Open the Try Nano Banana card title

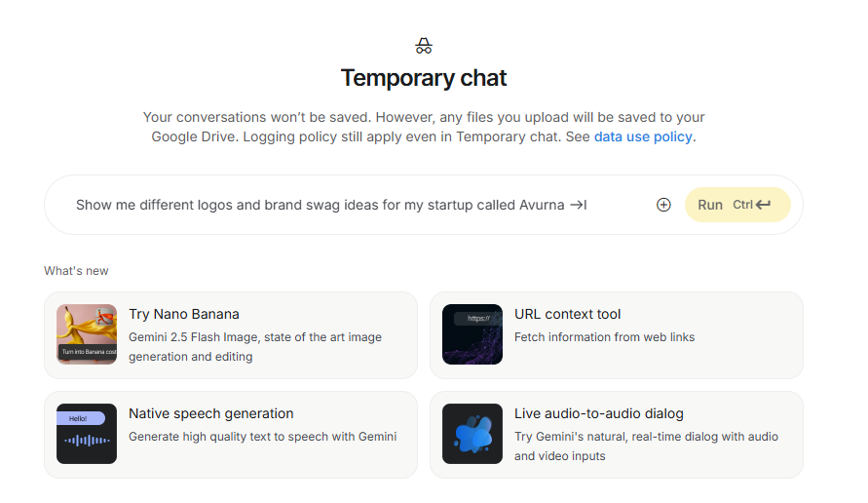tap(184, 314)
